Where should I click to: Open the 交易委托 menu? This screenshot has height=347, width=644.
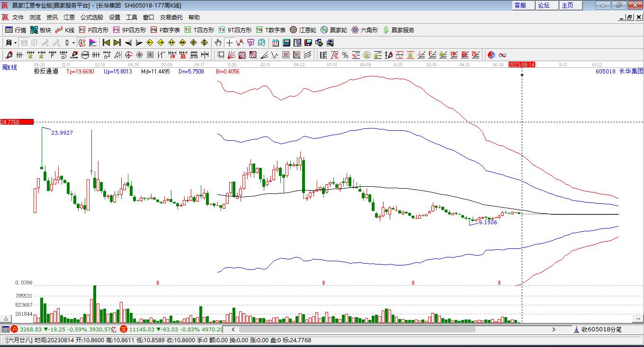pos(171,17)
